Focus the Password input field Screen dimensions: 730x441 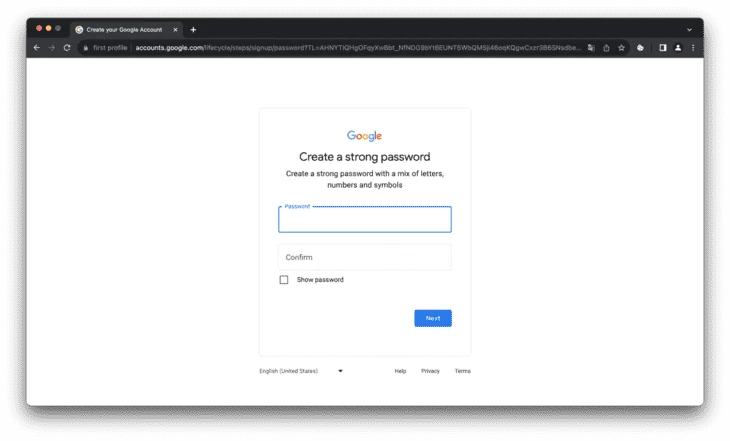click(x=365, y=219)
